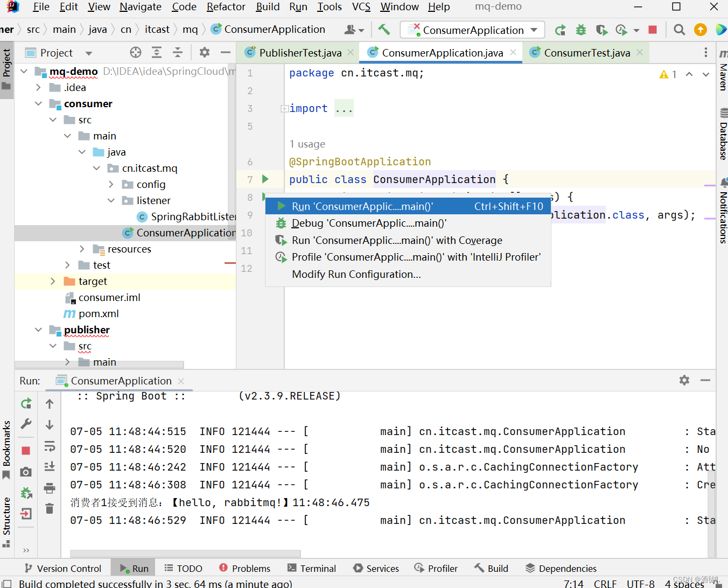Collapse the consumer module folder
The width and height of the screenshot is (728, 588).
click(38, 103)
